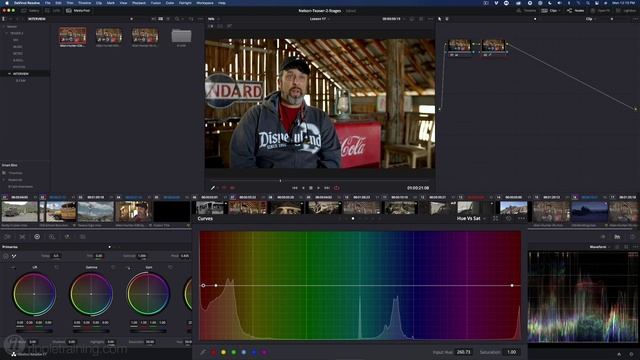Select the red hue swatch under curves
The height and width of the screenshot is (360, 640).
pos(213,352)
